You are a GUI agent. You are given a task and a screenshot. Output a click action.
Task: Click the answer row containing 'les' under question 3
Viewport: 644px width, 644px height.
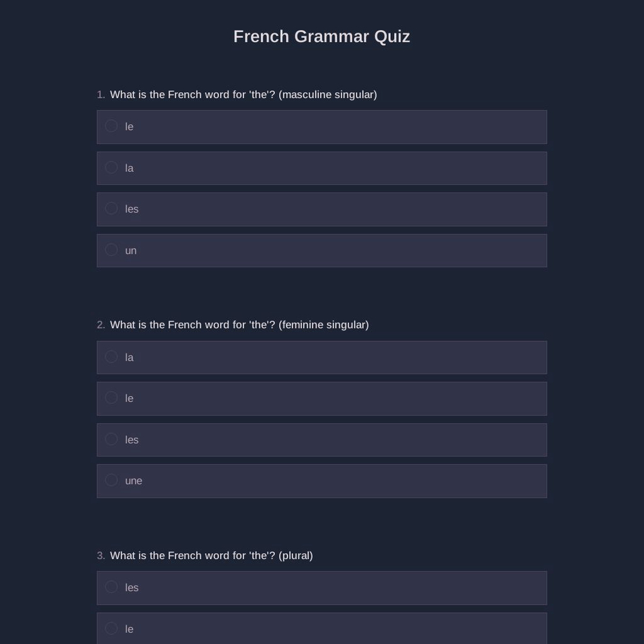[322, 587]
